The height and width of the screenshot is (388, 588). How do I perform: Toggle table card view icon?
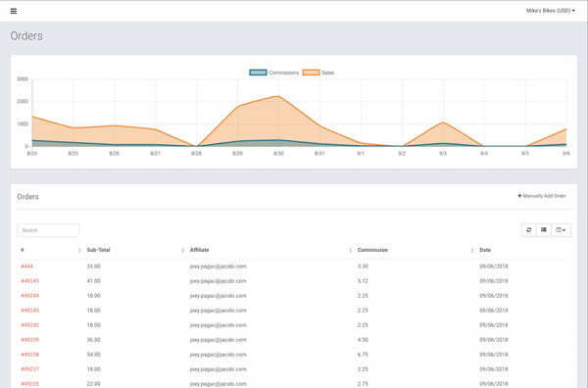point(544,230)
